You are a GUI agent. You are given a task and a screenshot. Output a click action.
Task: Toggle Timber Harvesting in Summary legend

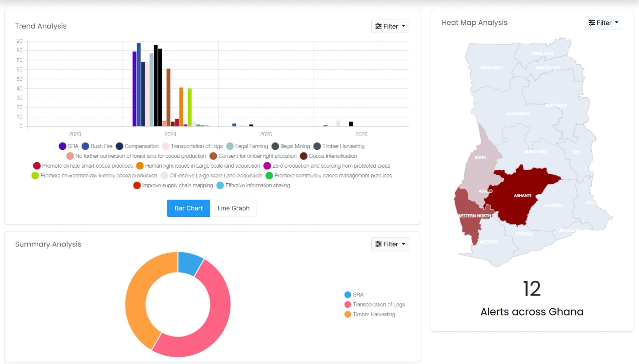pos(370,314)
